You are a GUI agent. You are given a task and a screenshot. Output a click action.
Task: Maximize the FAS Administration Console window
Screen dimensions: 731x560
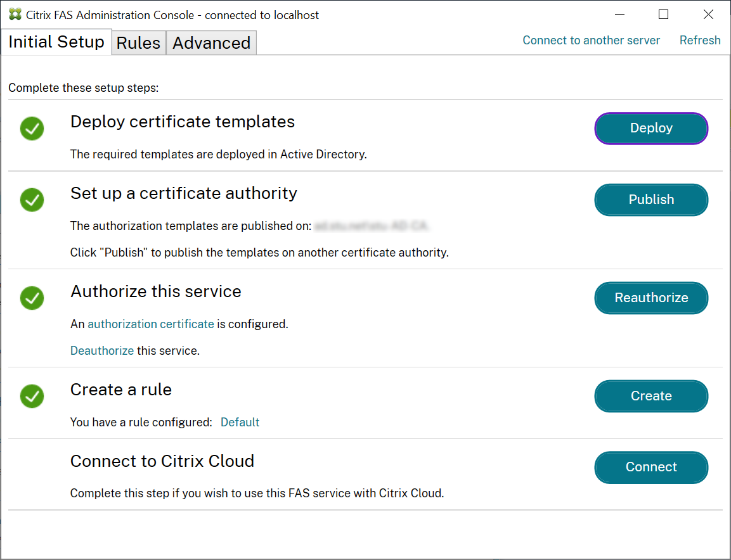pos(663,15)
